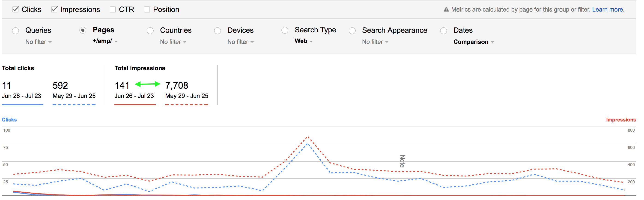Viewport: 644px width, 200px height.
Task: Select the Queries radio button
Action: (x=15, y=30)
